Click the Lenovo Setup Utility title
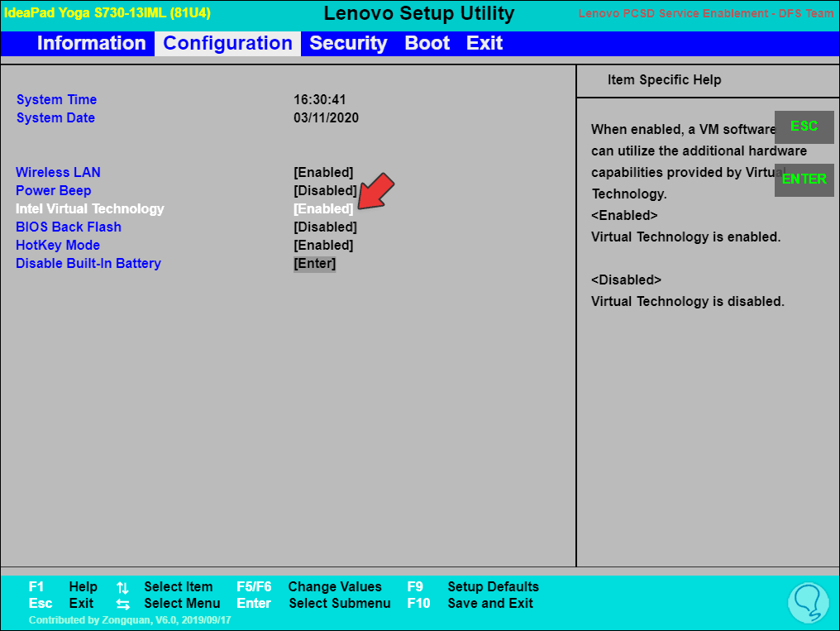840x631 pixels. coord(419,13)
